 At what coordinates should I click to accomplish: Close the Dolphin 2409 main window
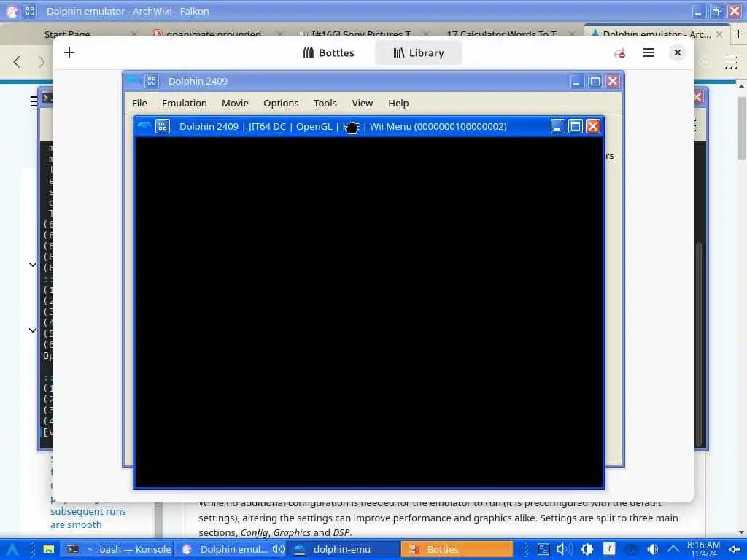click(613, 81)
